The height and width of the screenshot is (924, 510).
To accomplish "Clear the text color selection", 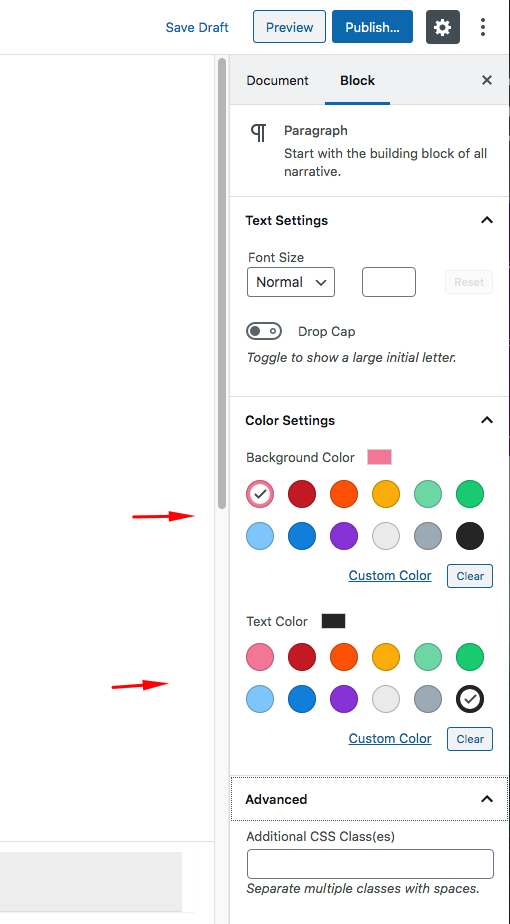I will pos(470,739).
